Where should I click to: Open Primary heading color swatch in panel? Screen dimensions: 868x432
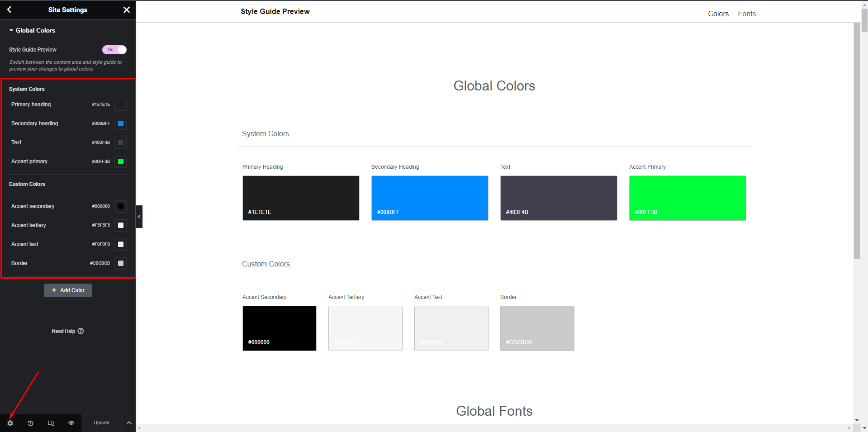[x=121, y=104]
